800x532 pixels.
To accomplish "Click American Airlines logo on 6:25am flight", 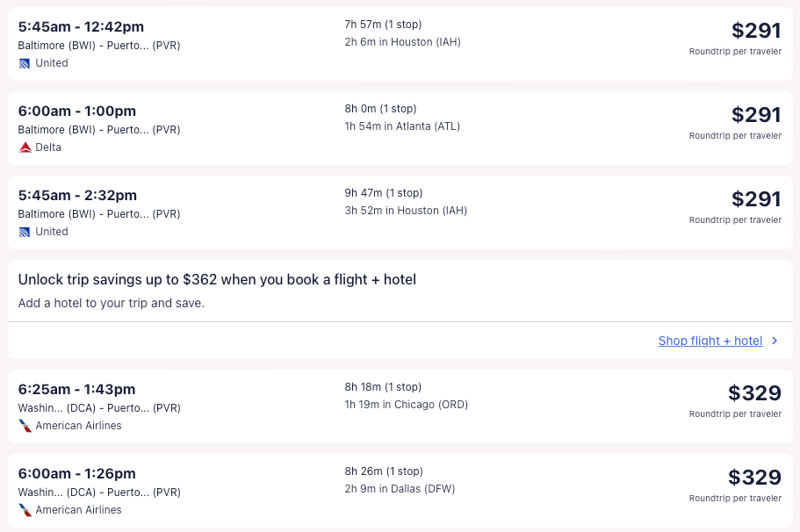I will [25, 426].
